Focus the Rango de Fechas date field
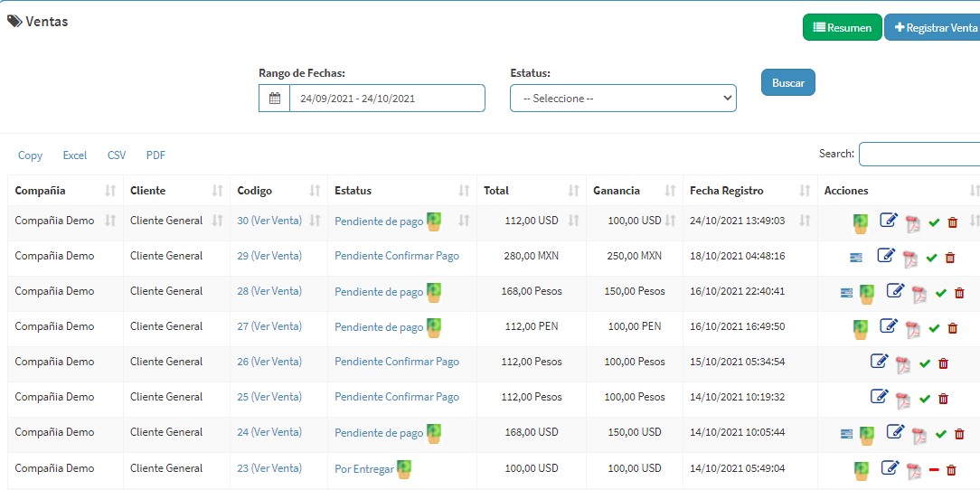 [x=387, y=99]
